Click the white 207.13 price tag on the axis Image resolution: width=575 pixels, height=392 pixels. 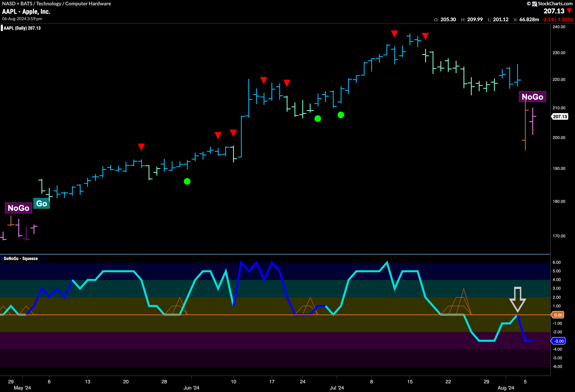[x=560, y=116]
